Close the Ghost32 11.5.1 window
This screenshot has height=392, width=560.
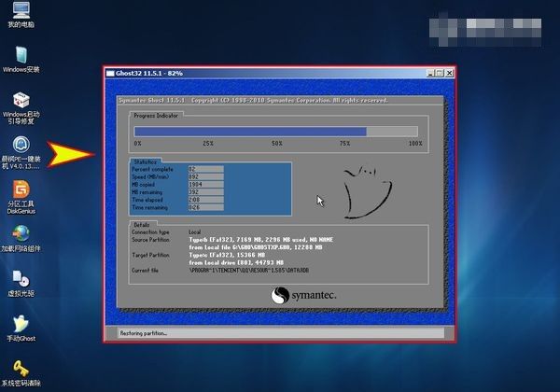coord(449,73)
